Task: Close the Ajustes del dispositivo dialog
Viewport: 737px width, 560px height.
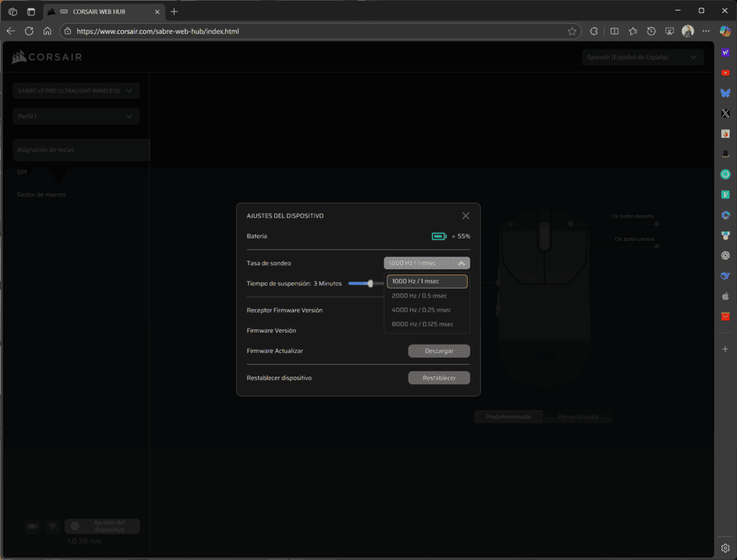Action: click(x=466, y=216)
